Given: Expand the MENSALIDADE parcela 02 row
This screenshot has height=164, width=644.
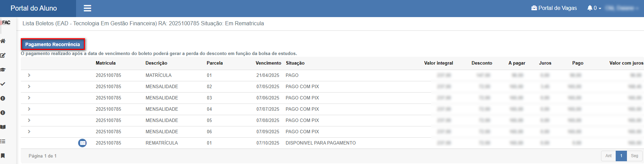Looking at the screenshot, I should coord(29,86).
